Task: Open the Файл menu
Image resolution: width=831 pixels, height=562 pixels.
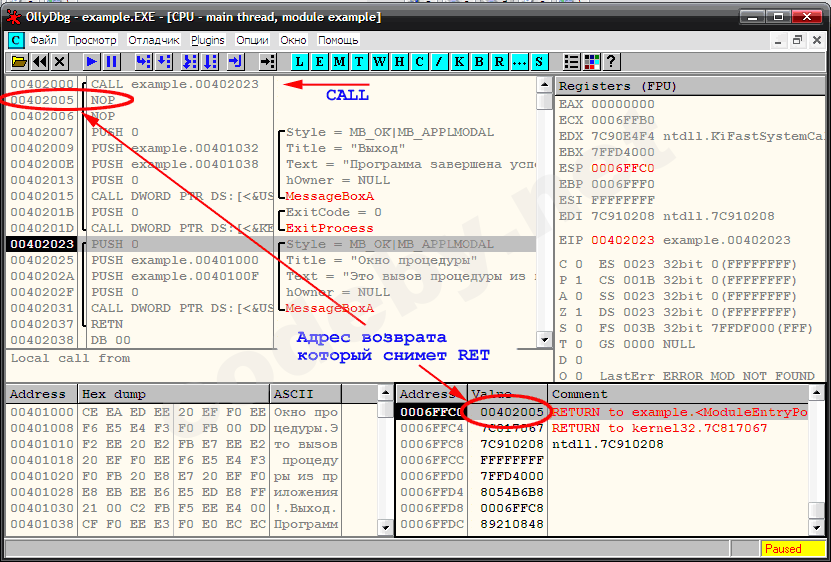Action: click(43, 40)
